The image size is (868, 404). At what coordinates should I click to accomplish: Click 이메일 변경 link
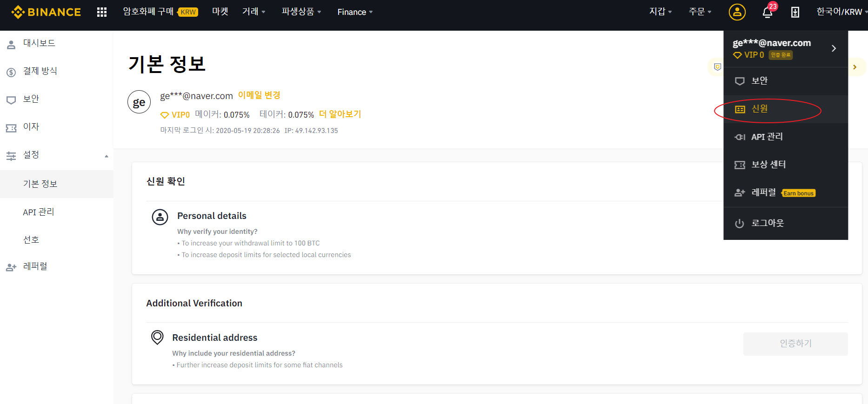click(259, 95)
